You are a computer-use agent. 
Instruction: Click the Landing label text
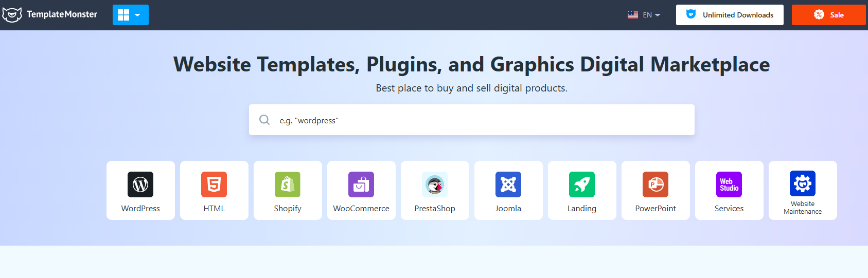(x=582, y=209)
